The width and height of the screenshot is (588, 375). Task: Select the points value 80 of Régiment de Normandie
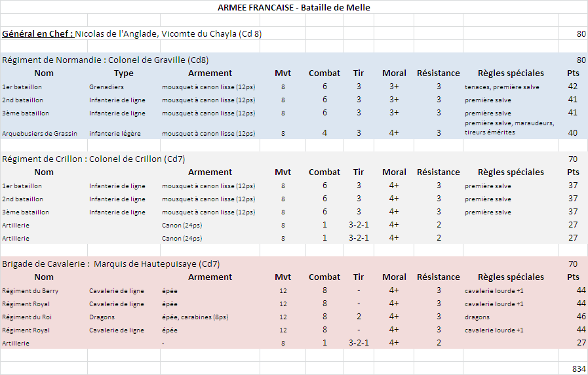point(581,60)
